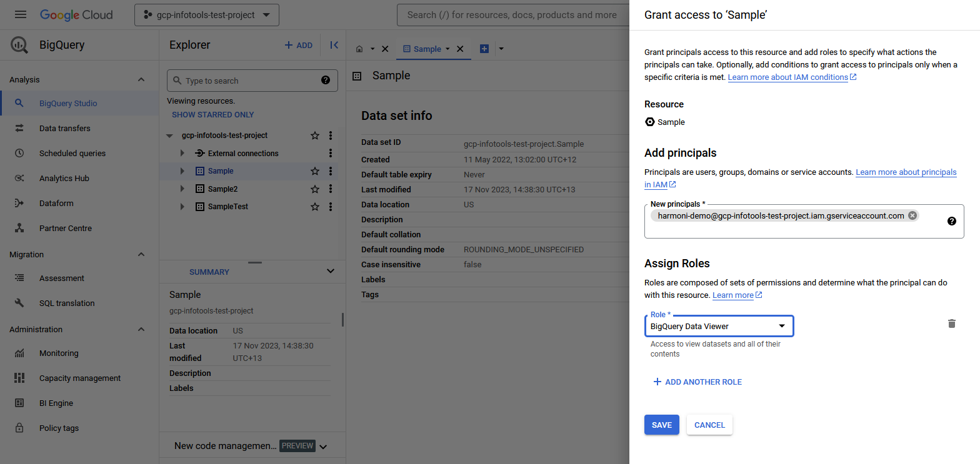The height and width of the screenshot is (464, 980).
Task: Cancel the grant access dialog
Action: (709, 425)
